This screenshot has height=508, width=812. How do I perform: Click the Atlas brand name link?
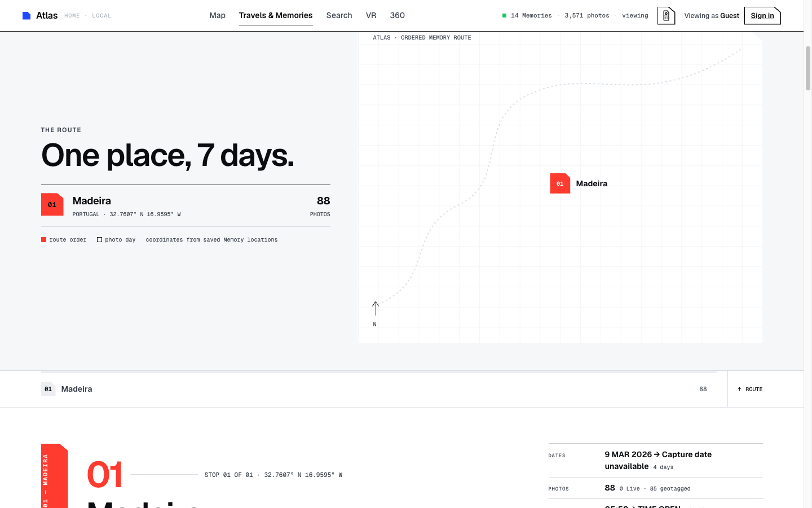point(47,16)
